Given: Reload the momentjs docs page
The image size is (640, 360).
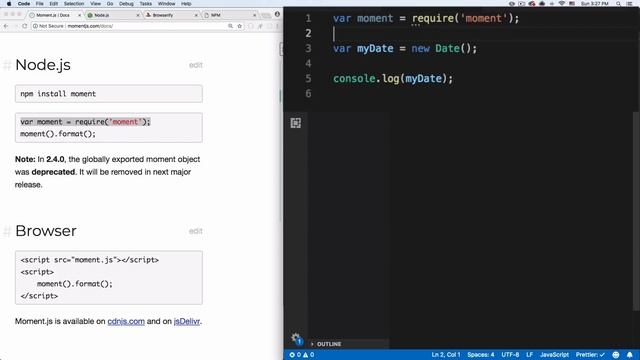Looking at the screenshot, I should tap(24, 26).
